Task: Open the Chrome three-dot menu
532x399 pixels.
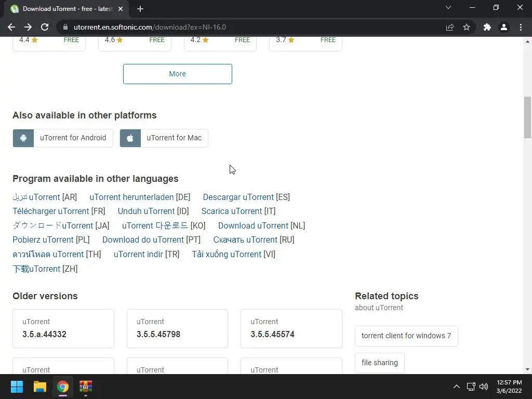Action: point(521,27)
